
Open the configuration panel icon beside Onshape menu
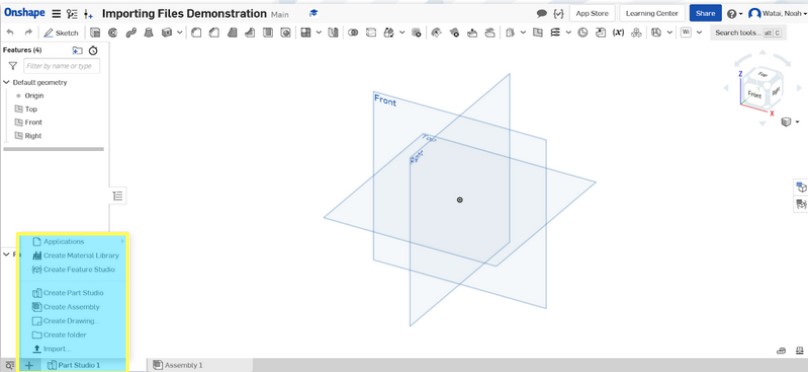73,14
